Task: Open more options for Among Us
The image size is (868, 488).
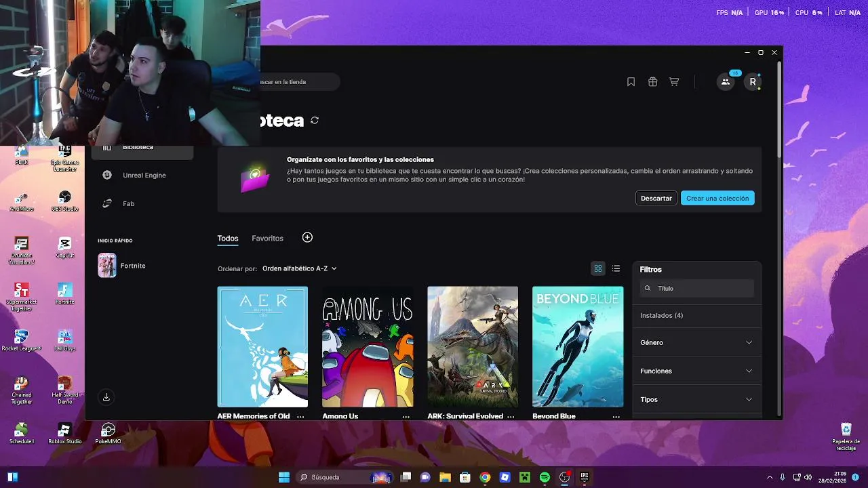Action: [406, 416]
